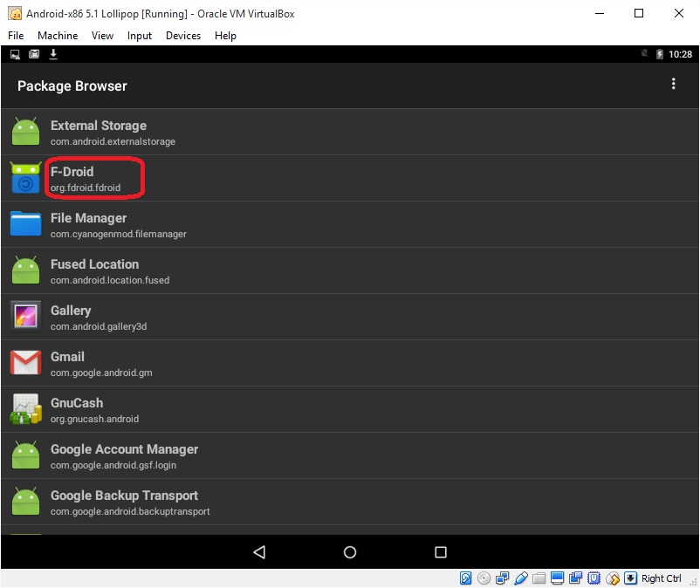The width and height of the screenshot is (700, 588).
Task: Open the overflow menu in Package Browser
Action: (x=673, y=84)
